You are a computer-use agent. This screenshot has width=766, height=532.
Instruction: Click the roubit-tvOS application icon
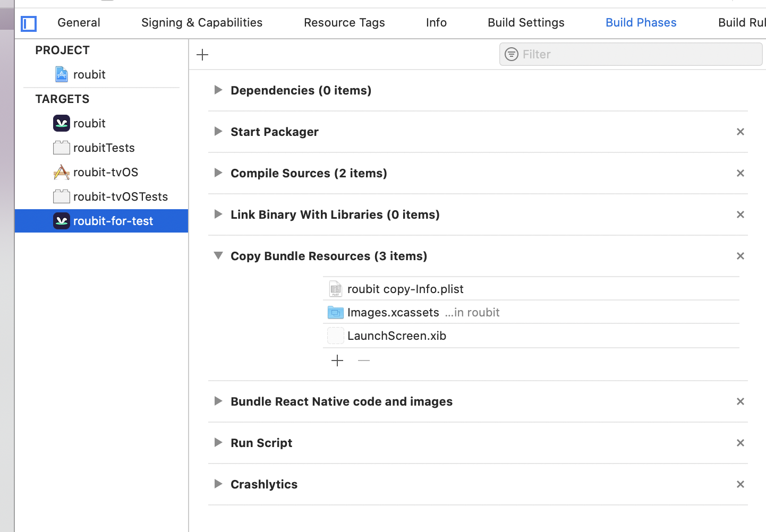(62, 172)
